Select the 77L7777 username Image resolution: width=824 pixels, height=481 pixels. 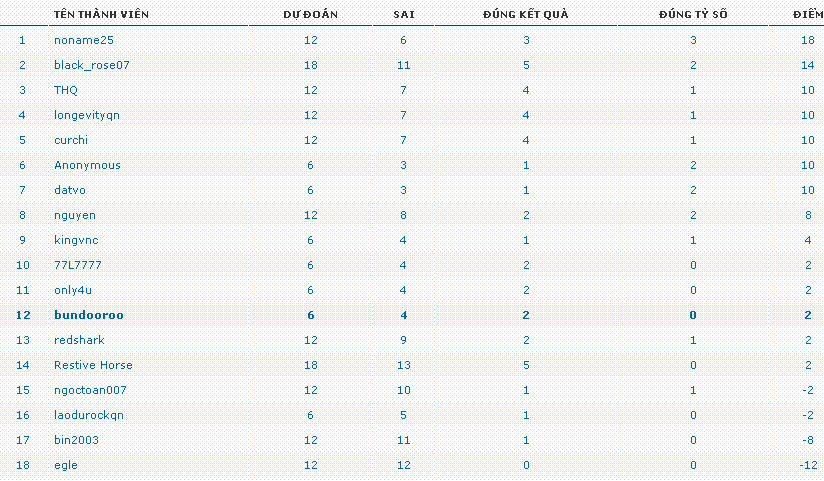pos(78,265)
